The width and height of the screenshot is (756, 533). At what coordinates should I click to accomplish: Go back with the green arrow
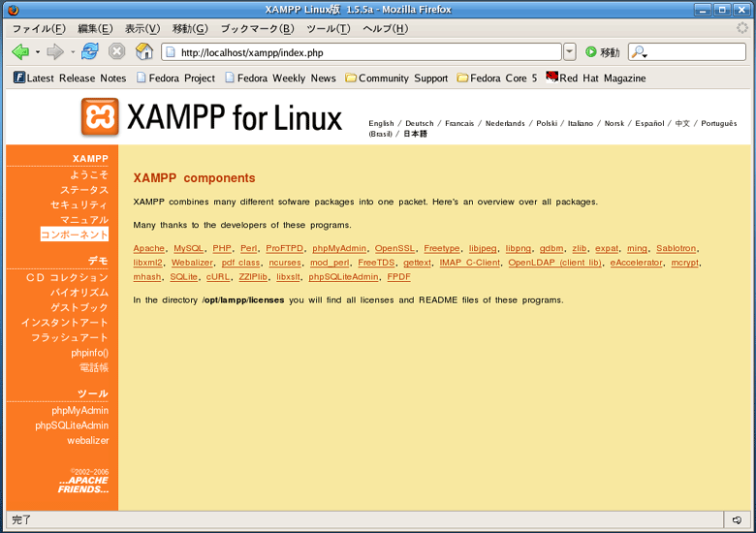pyautogui.click(x=20, y=51)
